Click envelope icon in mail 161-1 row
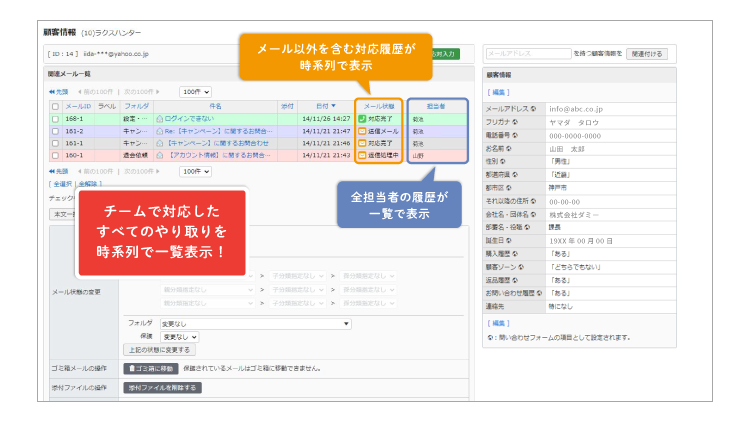 160,143
